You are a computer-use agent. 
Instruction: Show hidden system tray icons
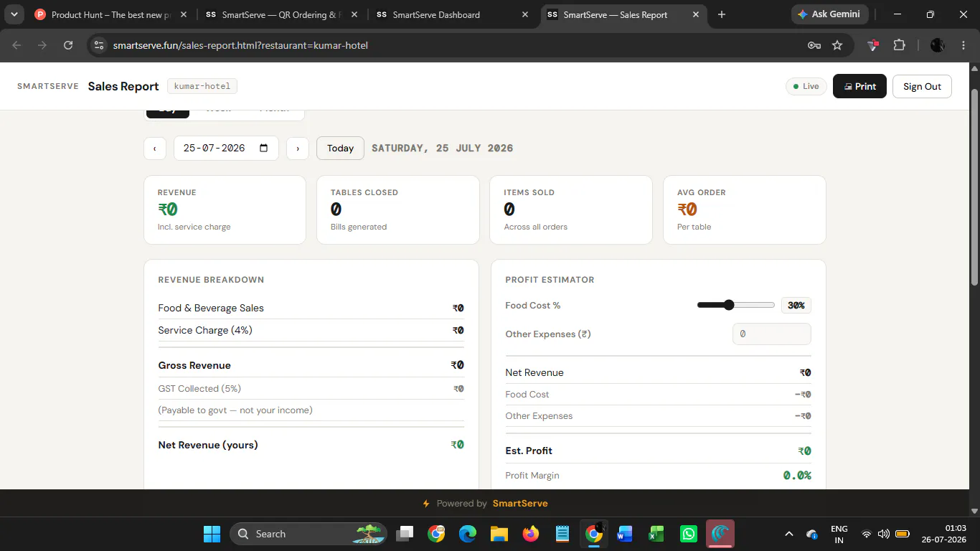[x=789, y=534]
